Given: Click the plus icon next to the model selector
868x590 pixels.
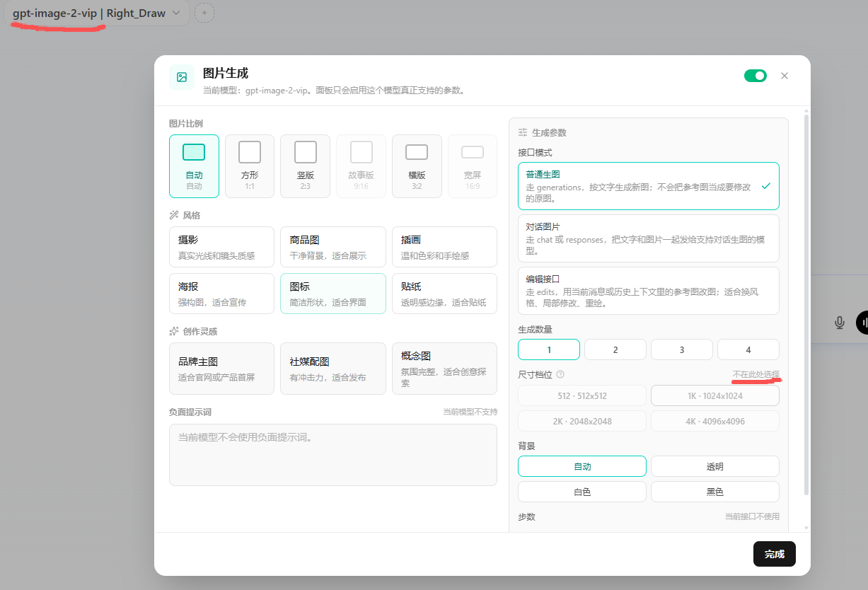Looking at the screenshot, I should (204, 13).
